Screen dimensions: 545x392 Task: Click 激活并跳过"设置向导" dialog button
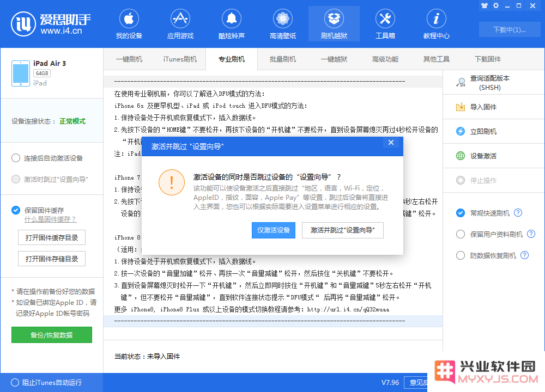click(343, 230)
